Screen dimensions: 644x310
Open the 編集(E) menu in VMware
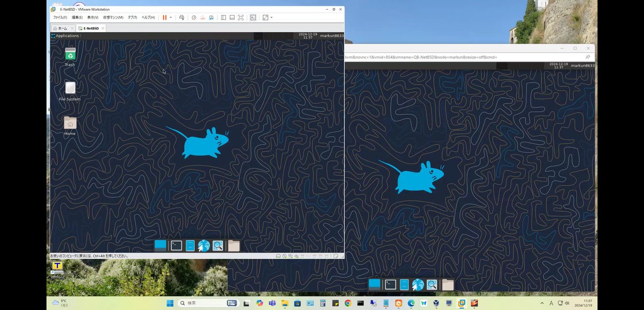pyautogui.click(x=77, y=17)
